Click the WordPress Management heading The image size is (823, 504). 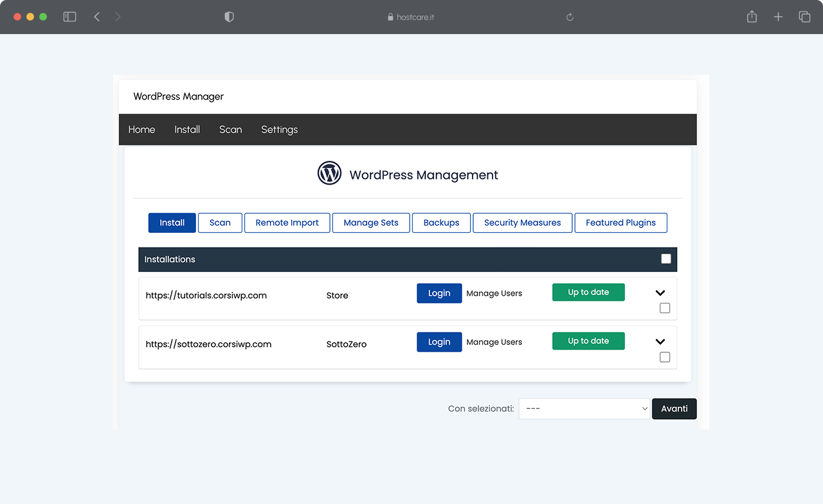pyautogui.click(x=424, y=175)
